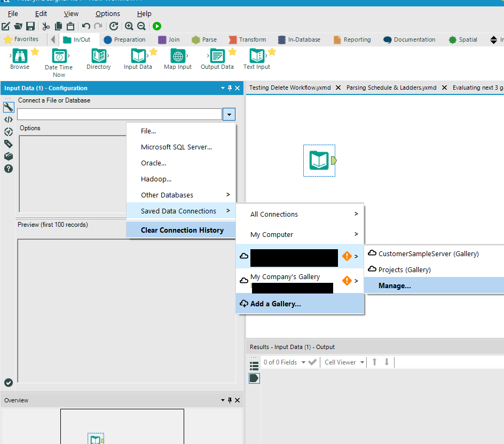Image resolution: width=504 pixels, height=444 pixels.
Task: Open the Connect a File or Database dropdown arrow
Action: pos(229,114)
